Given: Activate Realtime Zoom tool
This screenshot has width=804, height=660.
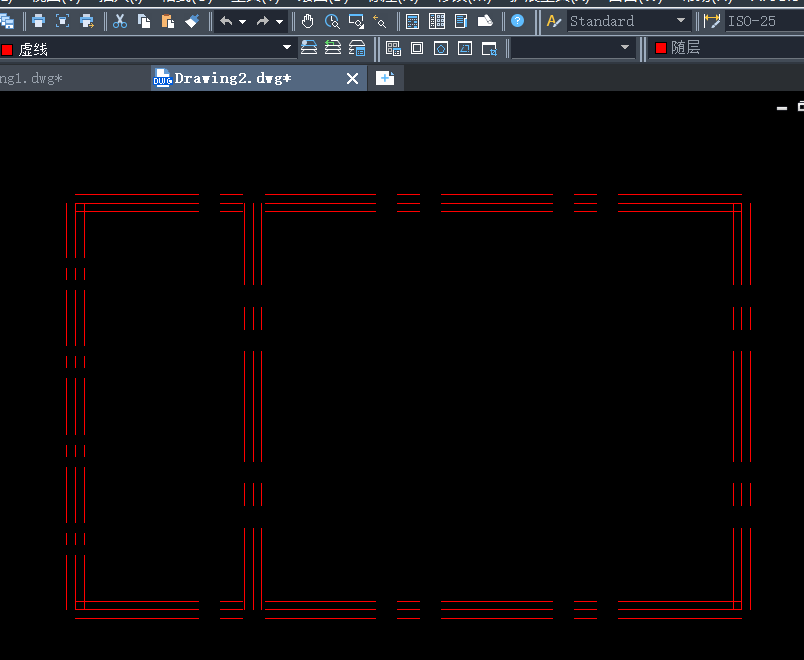Looking at the screenshot, I should 332,21.
